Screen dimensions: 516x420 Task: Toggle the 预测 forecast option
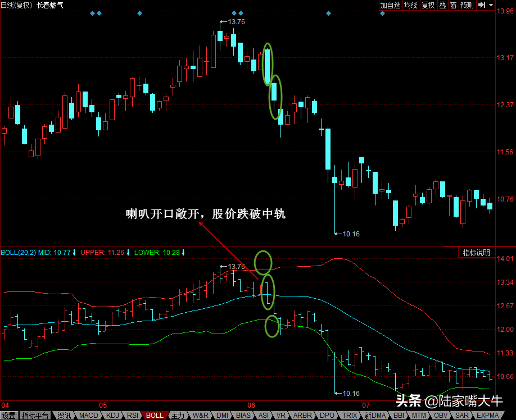467,5
